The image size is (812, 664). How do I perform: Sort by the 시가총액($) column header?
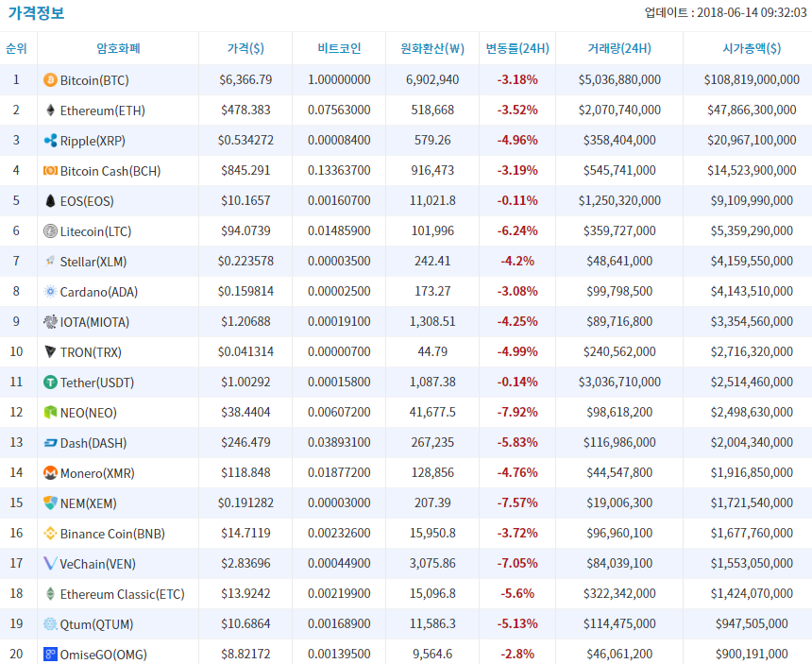(752, 48)
